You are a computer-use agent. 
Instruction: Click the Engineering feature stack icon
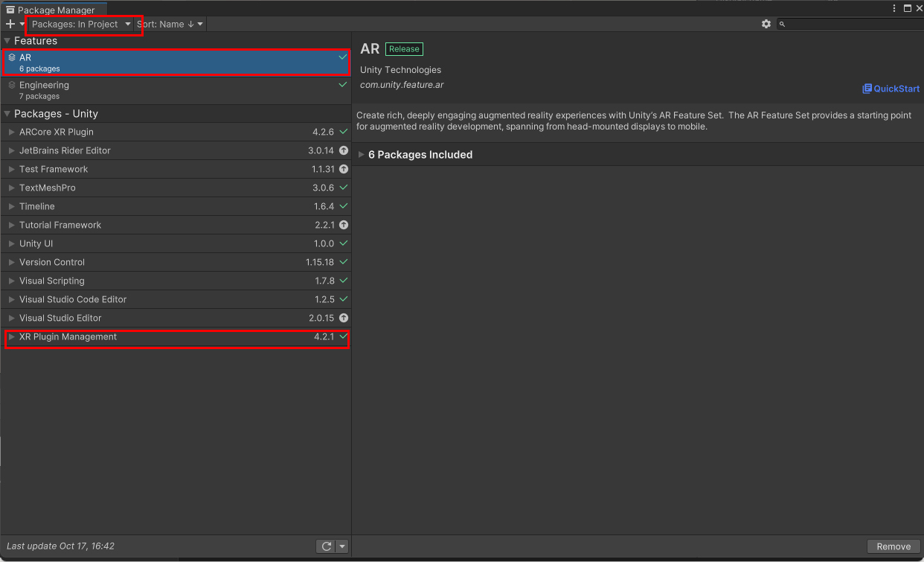11,85
